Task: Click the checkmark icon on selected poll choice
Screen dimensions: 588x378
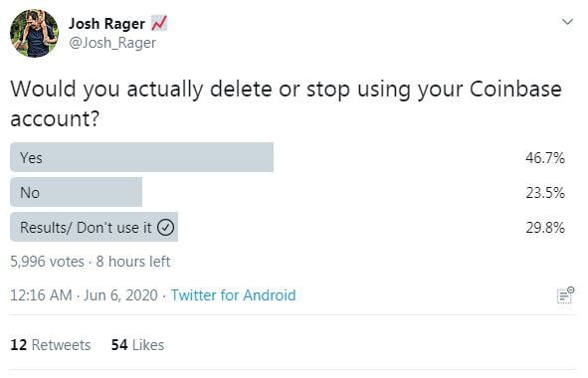Action: tap(165, 227)
